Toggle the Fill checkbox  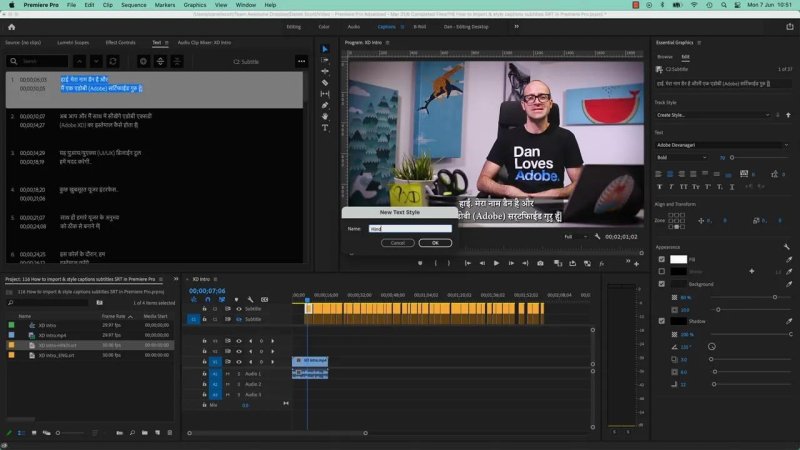point(662,259)
